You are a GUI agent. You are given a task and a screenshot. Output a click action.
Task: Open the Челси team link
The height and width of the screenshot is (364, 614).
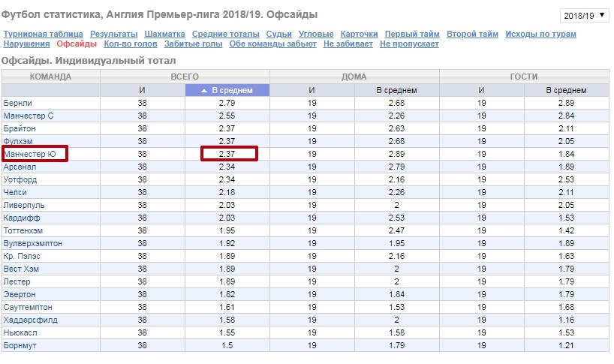[15, 193]
